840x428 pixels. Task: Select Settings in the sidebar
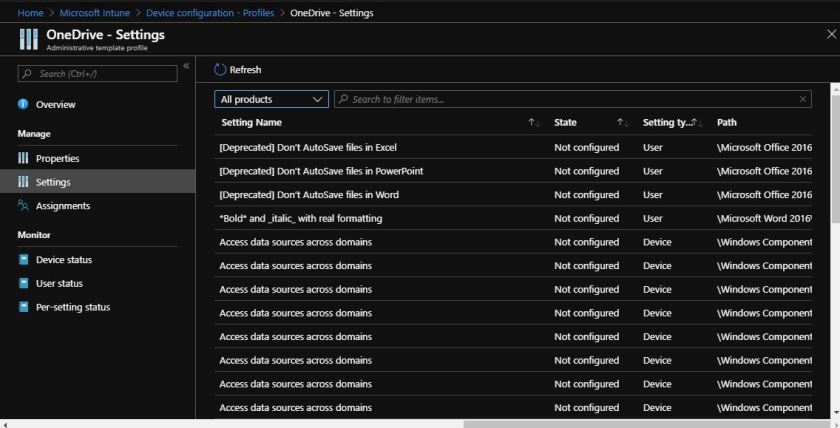click(x=98, y=182)
